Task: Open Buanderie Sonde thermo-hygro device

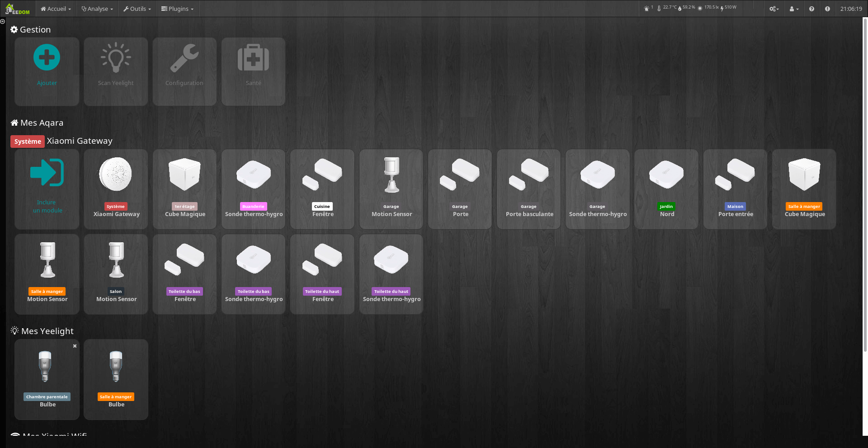Action: point(253,189)
